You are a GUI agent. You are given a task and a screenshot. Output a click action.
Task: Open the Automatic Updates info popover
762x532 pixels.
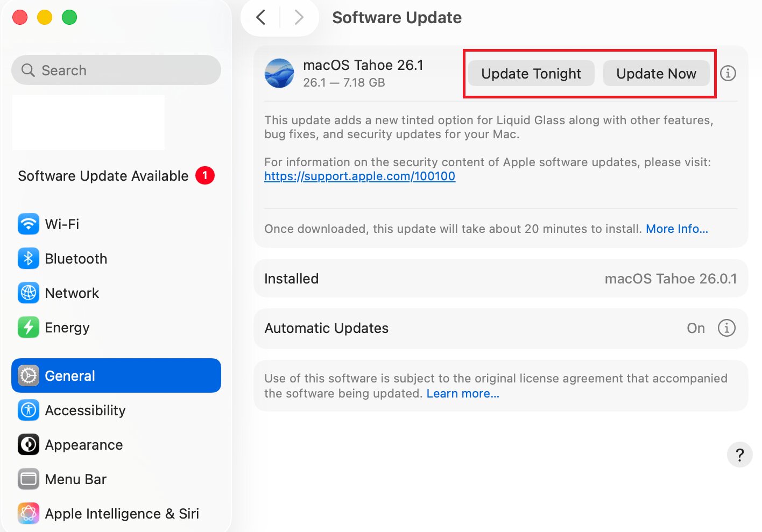tap(726, 328)
